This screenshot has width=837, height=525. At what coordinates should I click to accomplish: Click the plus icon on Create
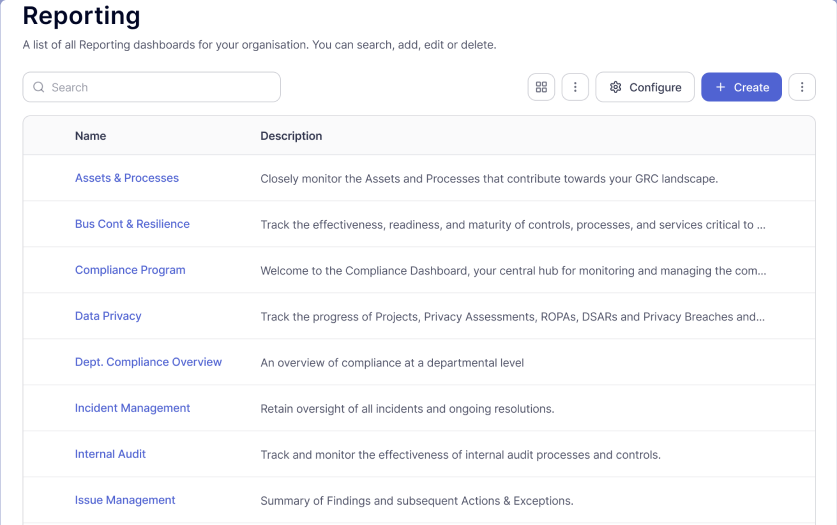coord(720,87)
